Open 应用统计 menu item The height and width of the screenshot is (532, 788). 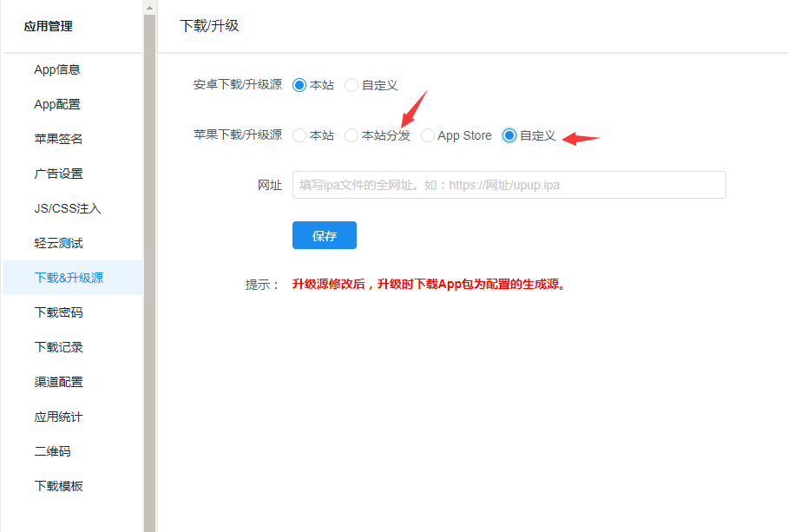pos(58,417)
